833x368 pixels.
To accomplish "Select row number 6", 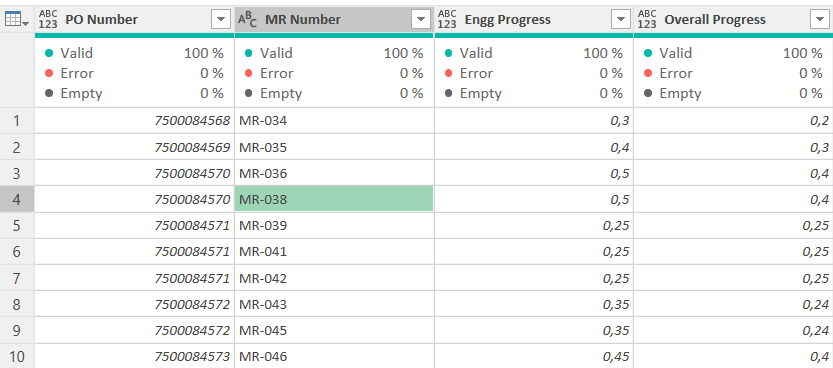I will (17, 252).
